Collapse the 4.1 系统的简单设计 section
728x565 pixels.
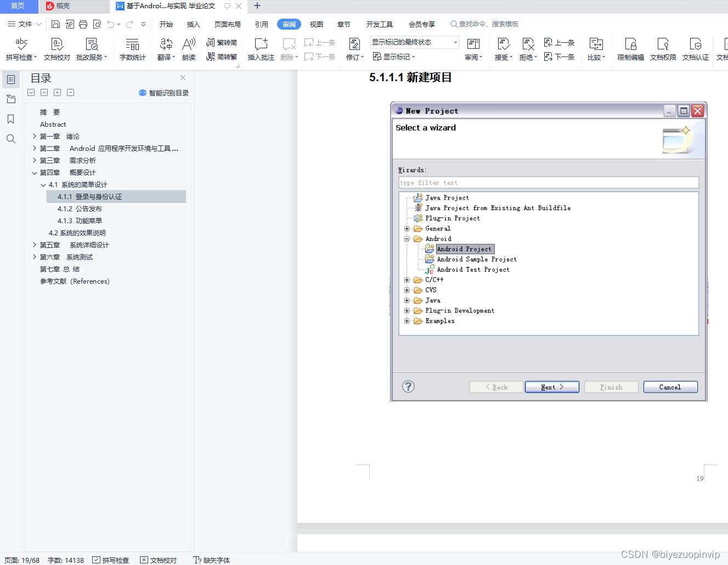click(43, 185)
